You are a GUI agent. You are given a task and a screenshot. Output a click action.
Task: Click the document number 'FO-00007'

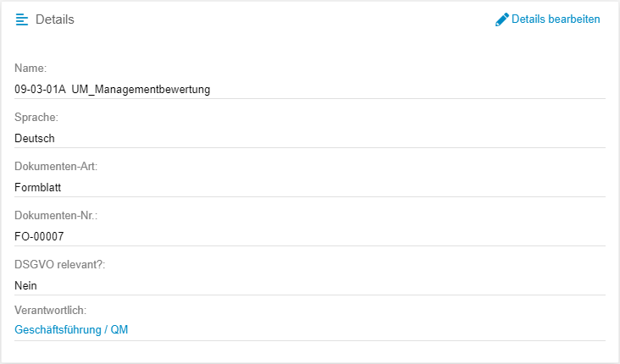[x=39, y=236]
